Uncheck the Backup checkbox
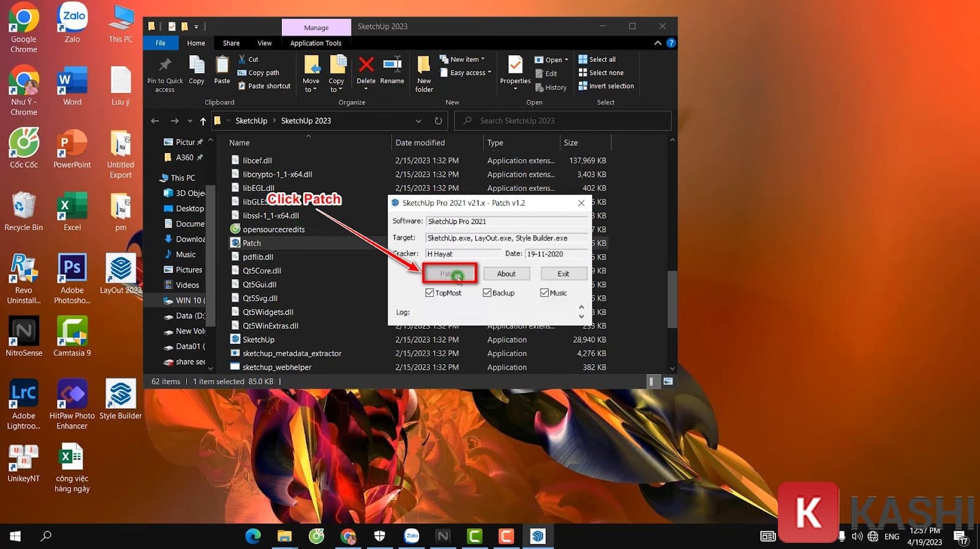The image size is (980, 549). pyautogui.click(x=487, y=293)
